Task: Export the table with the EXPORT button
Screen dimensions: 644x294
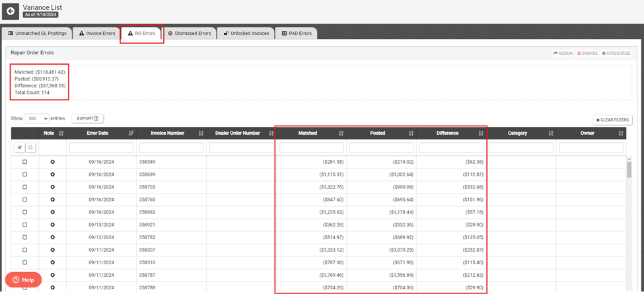Action: click(88, 119)
